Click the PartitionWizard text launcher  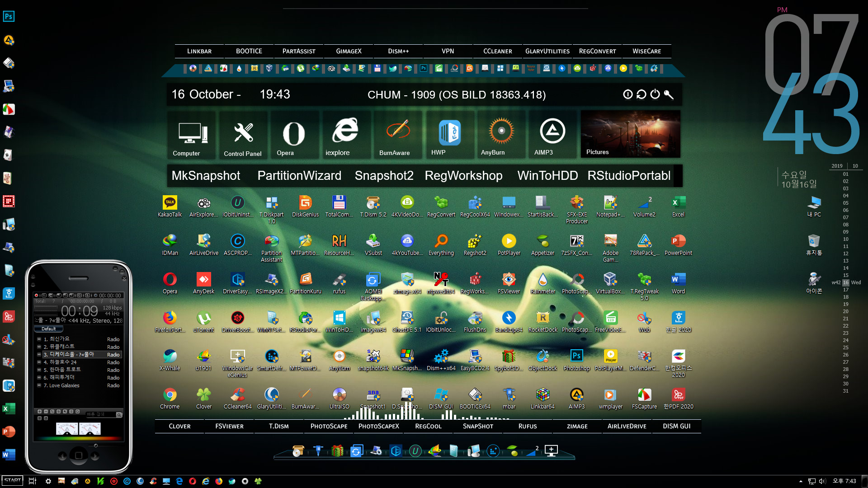(x=299, y=176)
